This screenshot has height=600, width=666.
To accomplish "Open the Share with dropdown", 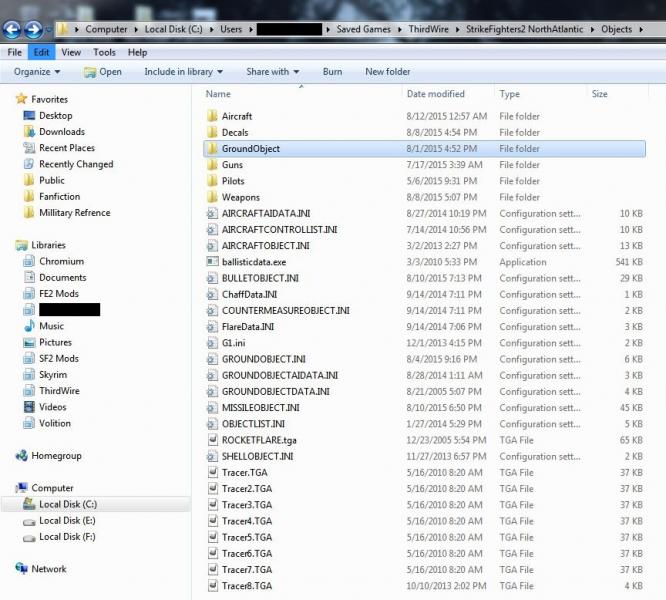I will [273, 72].
